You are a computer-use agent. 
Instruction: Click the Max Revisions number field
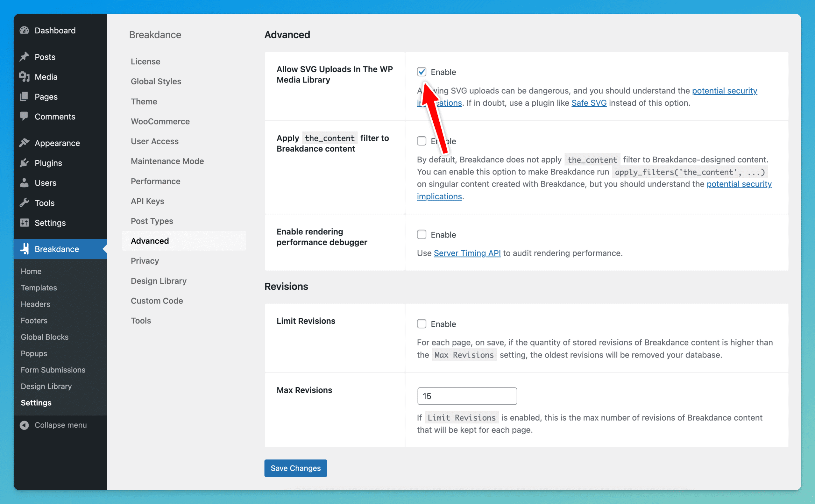(x=467, y=396)
